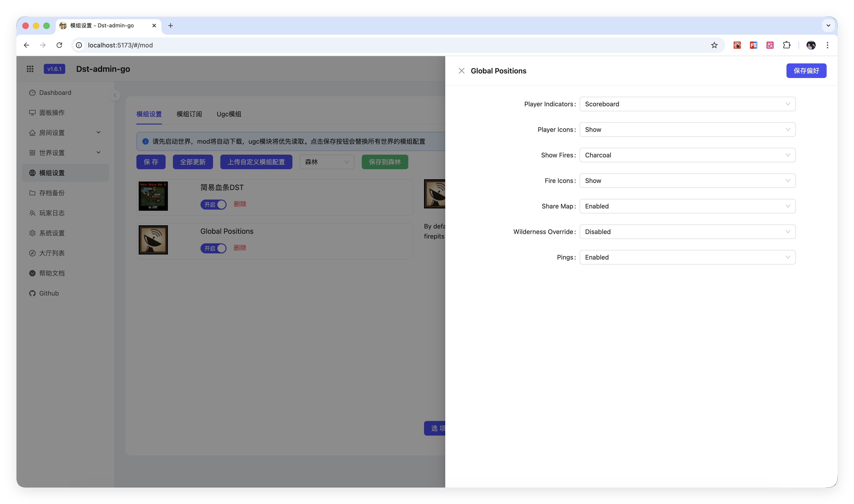Image resolution: width=854 pixels, height=504 pixels.
Task: Toggle Global Positions mod switch
Action: (x=213, y=248)
